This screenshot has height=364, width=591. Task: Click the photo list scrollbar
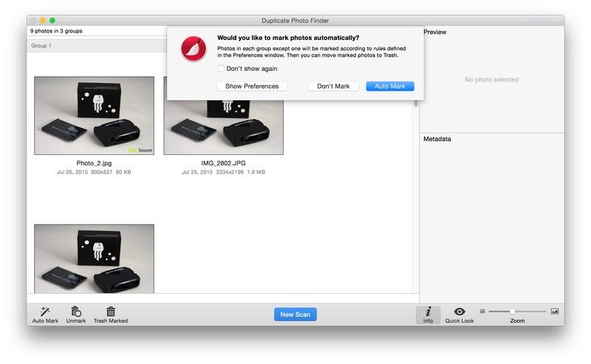[416, 103]
